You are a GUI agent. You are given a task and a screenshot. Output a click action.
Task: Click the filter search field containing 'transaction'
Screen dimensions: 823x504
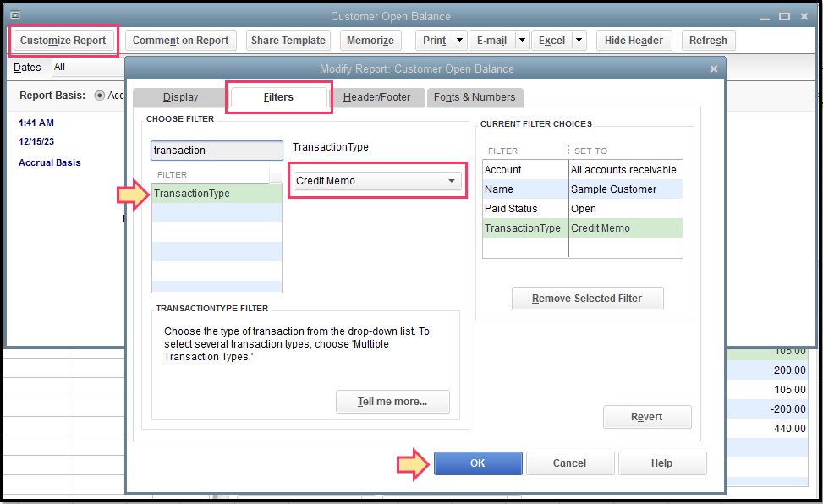(217, 151)
